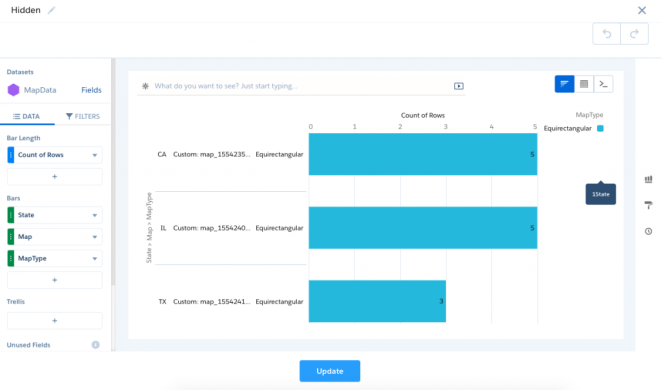Click the CA bar in chart
Screen dimensions: 661x390
pyautogui.click(x=423, y=154)
